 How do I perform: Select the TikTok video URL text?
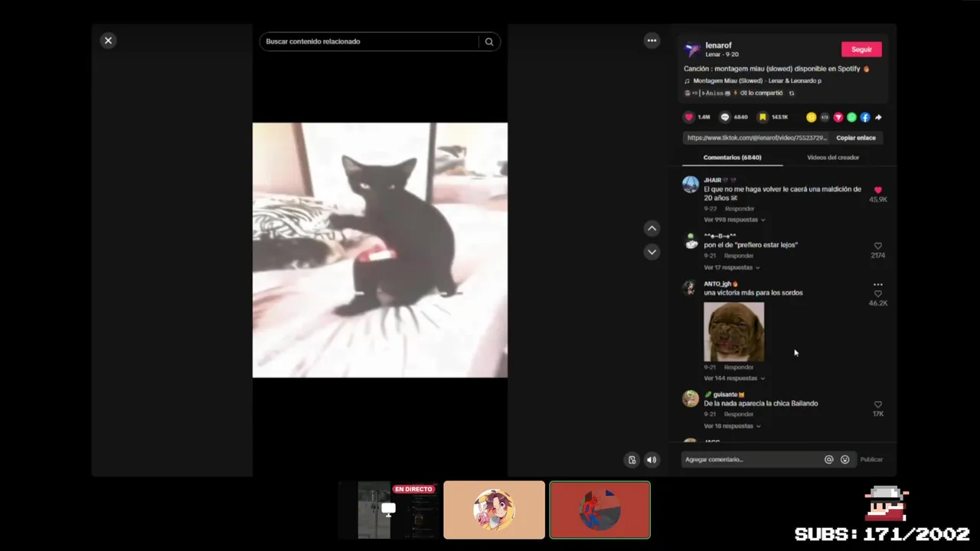click(x=757, y=138)
